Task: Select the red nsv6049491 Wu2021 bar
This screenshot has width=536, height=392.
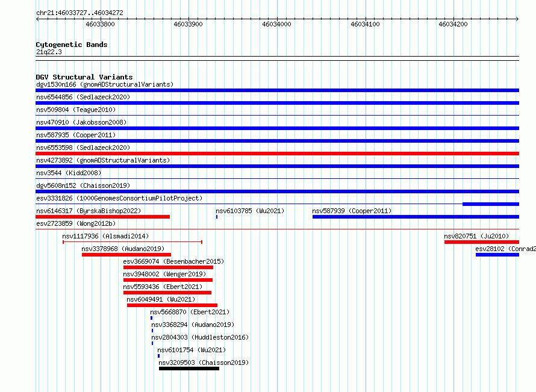Action: [x=172, y=305]
